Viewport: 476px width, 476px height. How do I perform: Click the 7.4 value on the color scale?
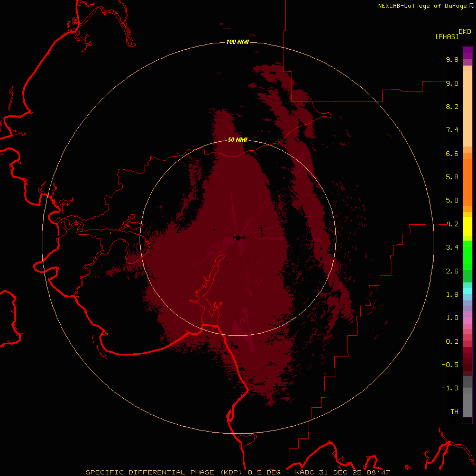(452, 130)
